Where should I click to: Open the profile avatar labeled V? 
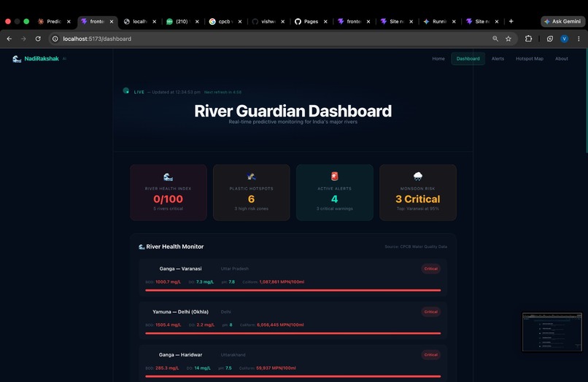pyautogui.click(x=564, y=39)
